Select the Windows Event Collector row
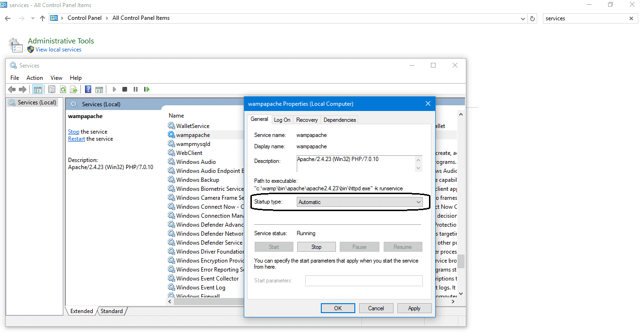This screenshot has width=644, height=332. pos(206,279)
